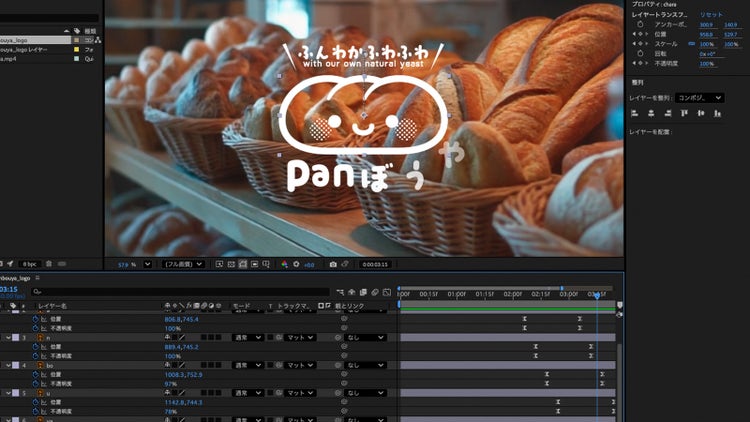This screenshot has width=750, height=422.
Task: Enable motion blur for composition
Action: [x=375, y=292]
